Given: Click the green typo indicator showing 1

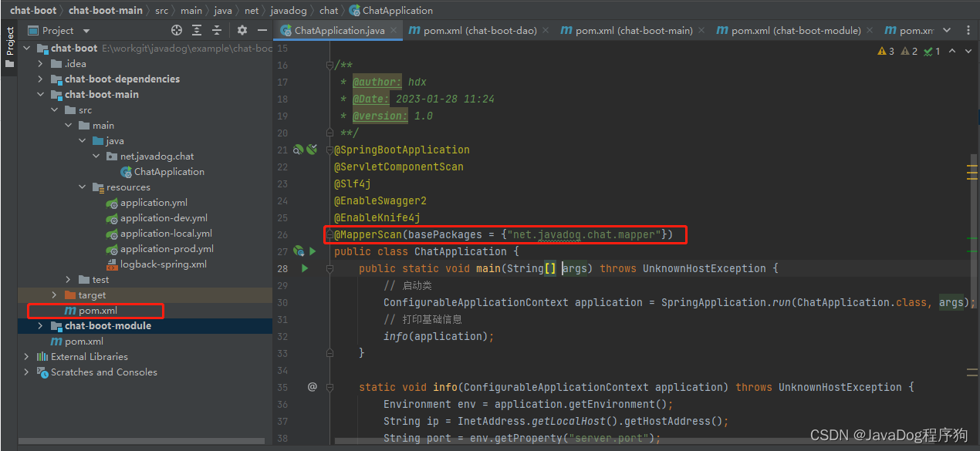Looking at the screenshot, I should tap(932, 51).
